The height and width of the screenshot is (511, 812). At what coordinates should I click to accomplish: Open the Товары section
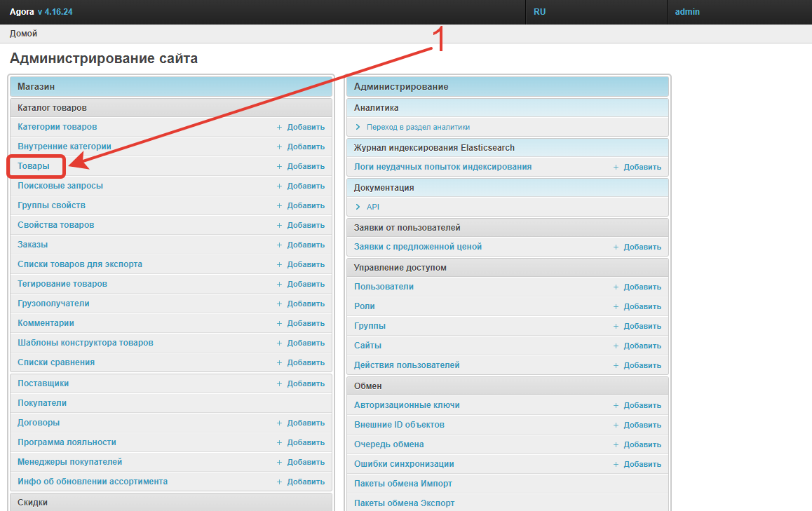pyautogui.click(x=34, y=166)
